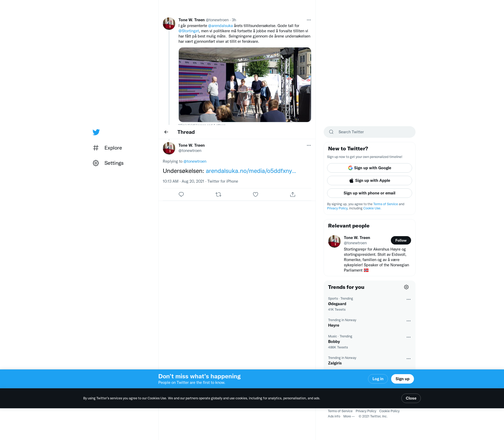Click @arendalsuka mention in the tweet
504x440 pixels.
pos(220,26)
